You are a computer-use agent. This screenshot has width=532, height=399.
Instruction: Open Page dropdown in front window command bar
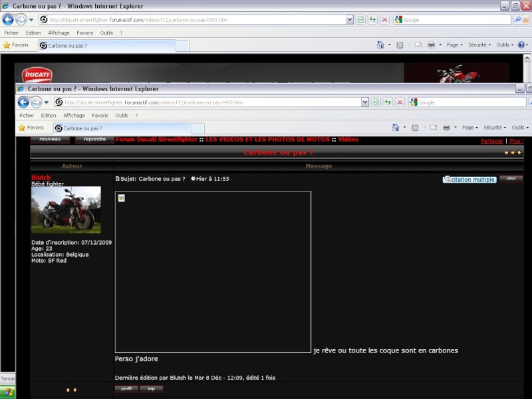click(470, 128)
